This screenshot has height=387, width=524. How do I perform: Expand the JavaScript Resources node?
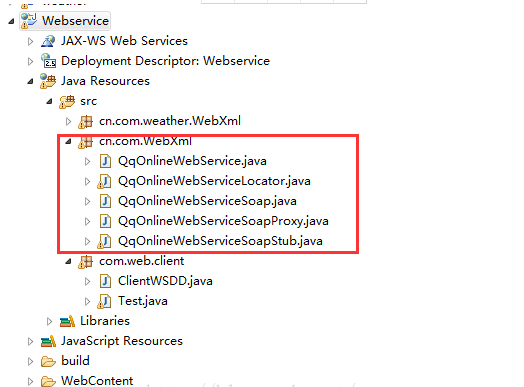point(30,342)
